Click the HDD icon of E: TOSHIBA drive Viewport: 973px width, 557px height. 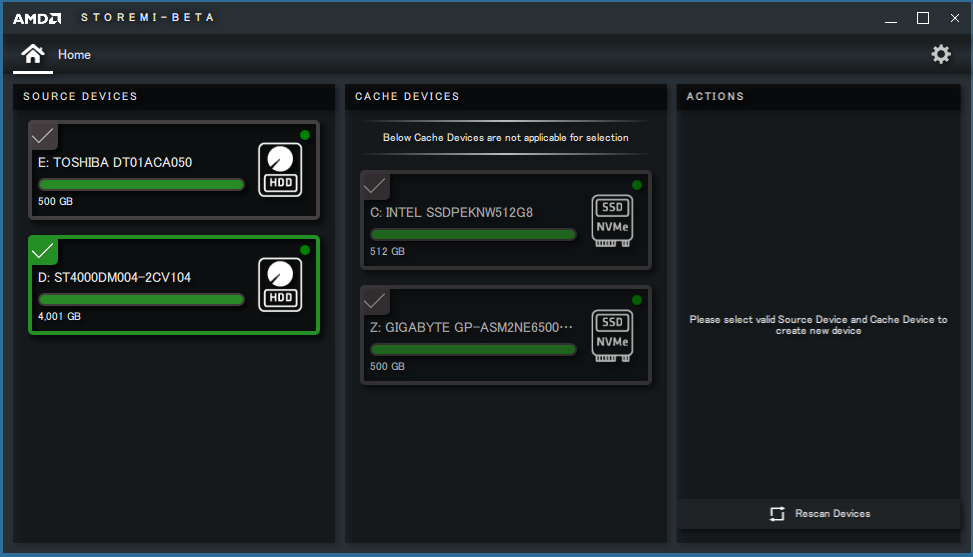280,170
